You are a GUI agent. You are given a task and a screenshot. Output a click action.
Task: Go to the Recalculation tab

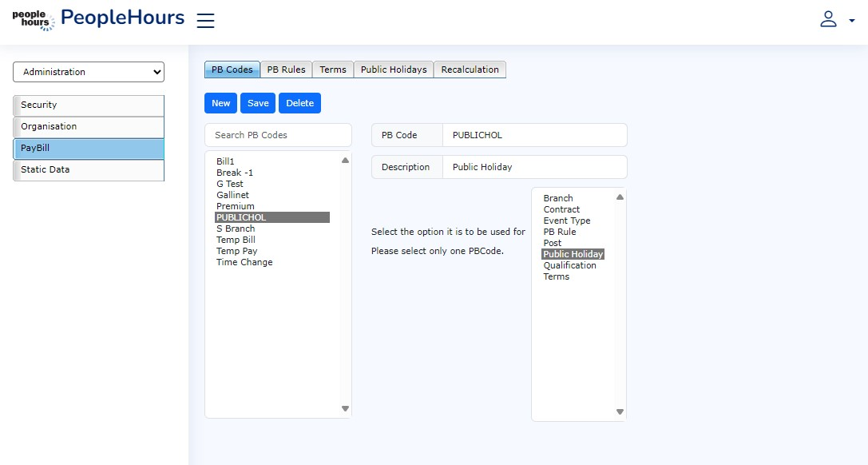click(470, 70)
